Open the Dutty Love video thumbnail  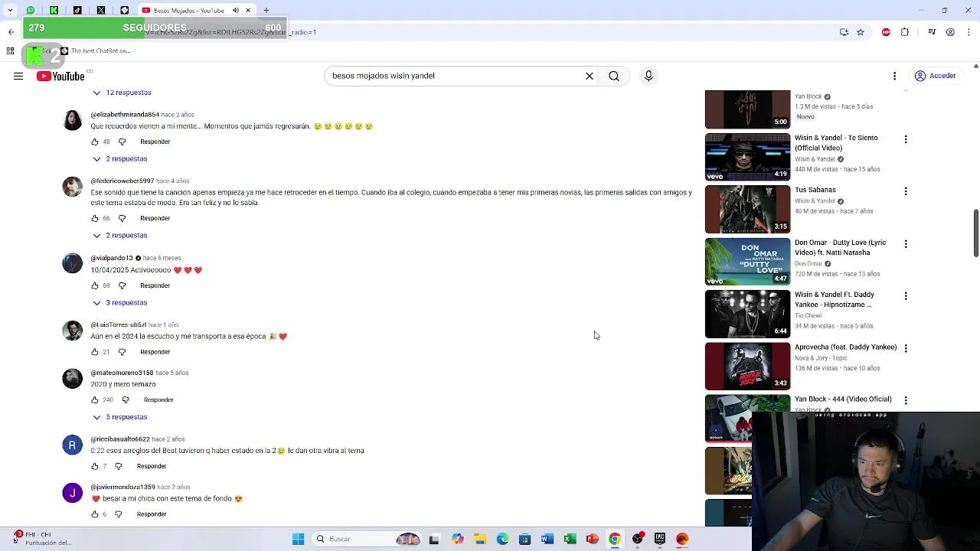coord(747,262)
